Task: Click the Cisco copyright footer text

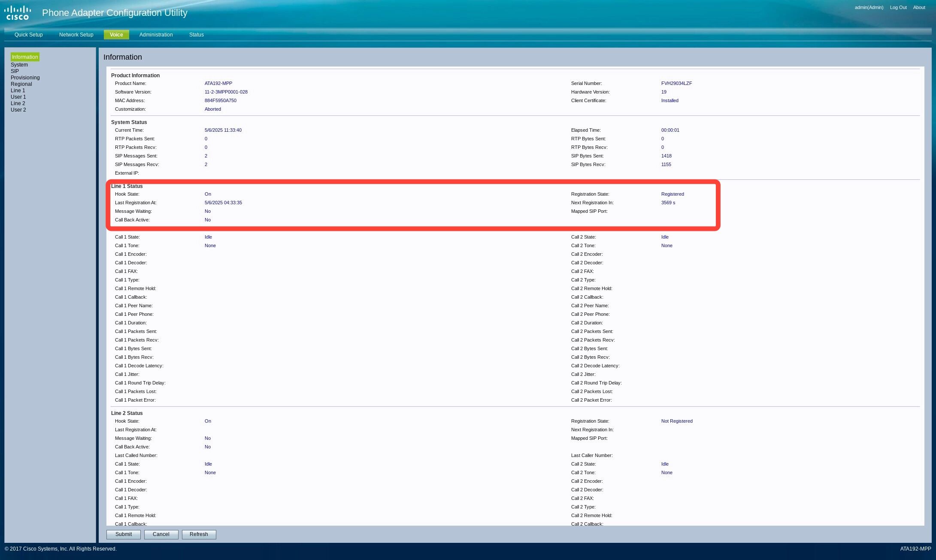Action: coord(61,549)
